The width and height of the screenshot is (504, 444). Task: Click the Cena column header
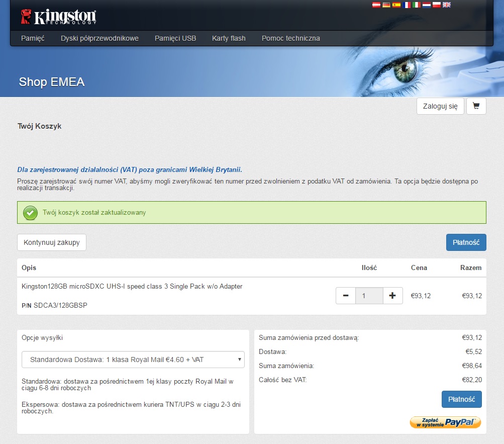419,268
